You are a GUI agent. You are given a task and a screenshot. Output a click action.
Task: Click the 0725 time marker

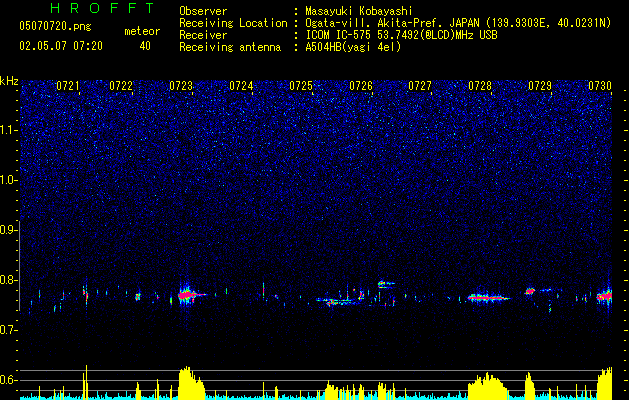pyautogui.click(x=301, y=85)
